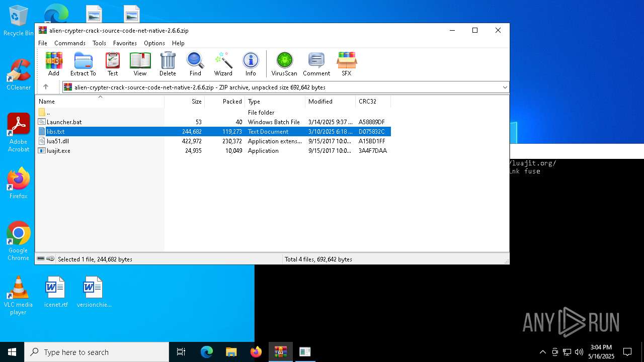Start VirusScan on the archive
This screenshot has width=644, height=362.
point(284,64)
